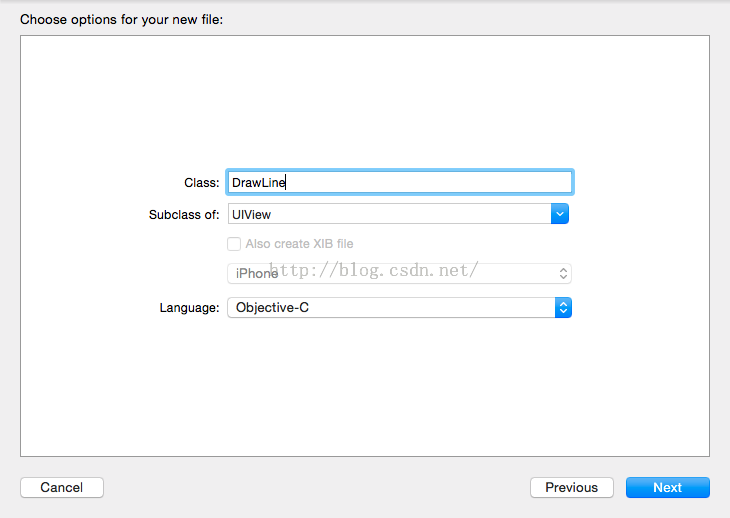
Task: Click the "Also create XIB file" label text
Action: click(x=299, y=244)
